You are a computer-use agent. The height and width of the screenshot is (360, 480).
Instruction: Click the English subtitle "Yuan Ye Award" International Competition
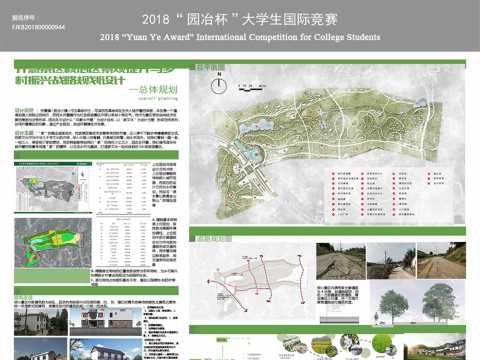click(x=240, y=37)
